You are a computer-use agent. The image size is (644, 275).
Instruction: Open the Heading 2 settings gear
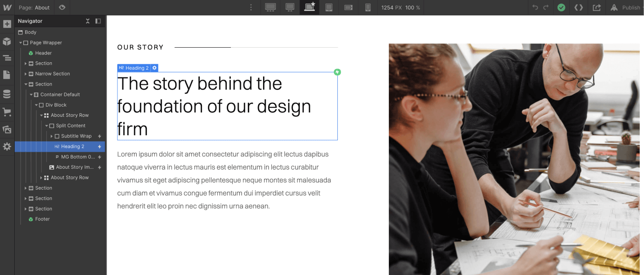(154, 67)
